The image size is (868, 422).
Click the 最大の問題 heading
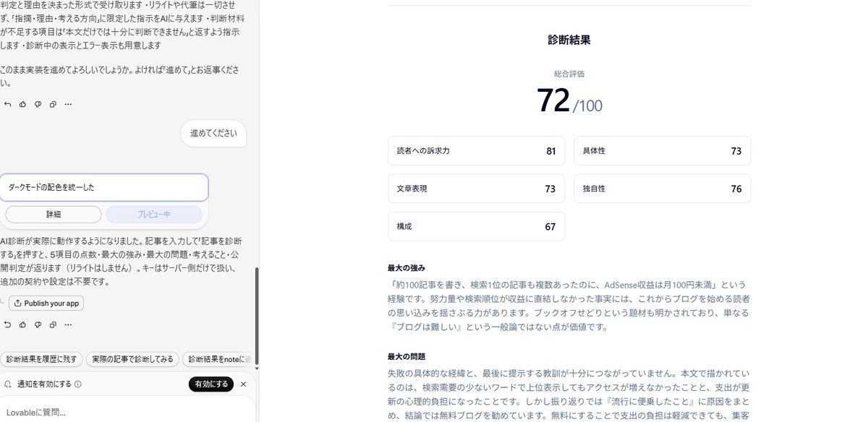407,357
